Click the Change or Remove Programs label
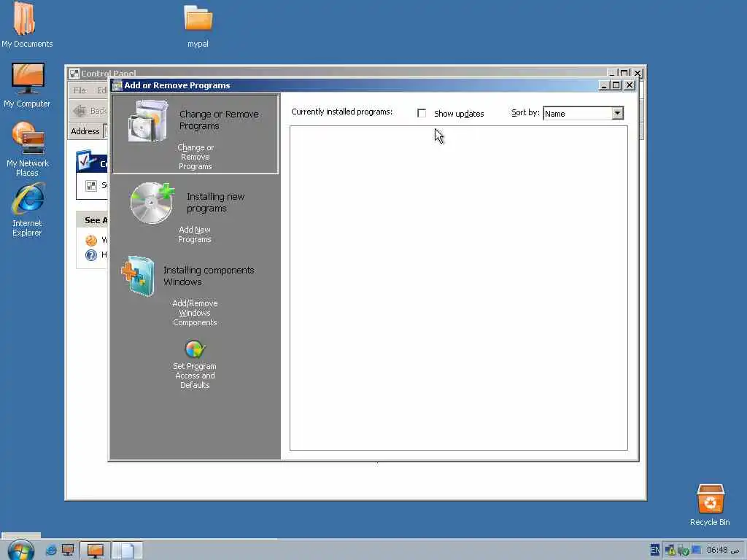 pos(196,157)
